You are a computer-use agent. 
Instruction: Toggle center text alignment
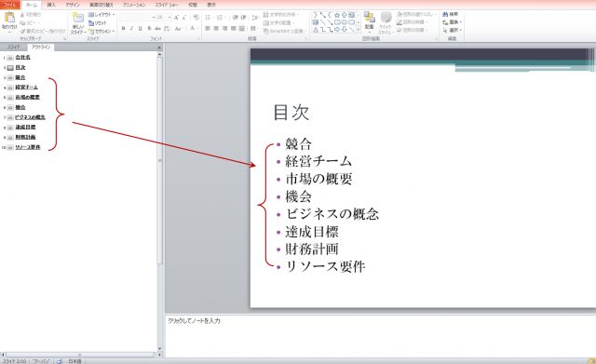pyautogui.click(x=216, y=29)
